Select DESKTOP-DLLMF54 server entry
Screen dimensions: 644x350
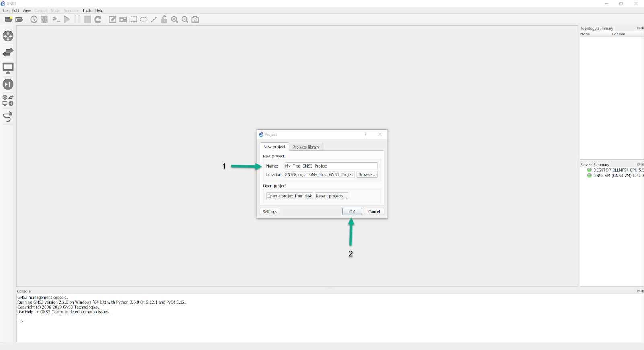click(616, 170)
